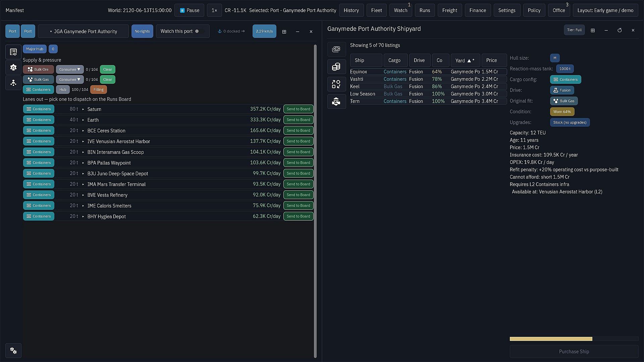Minimize the Ganymede port panel
This screenshot has height=362, width=644.
(298, 32)
